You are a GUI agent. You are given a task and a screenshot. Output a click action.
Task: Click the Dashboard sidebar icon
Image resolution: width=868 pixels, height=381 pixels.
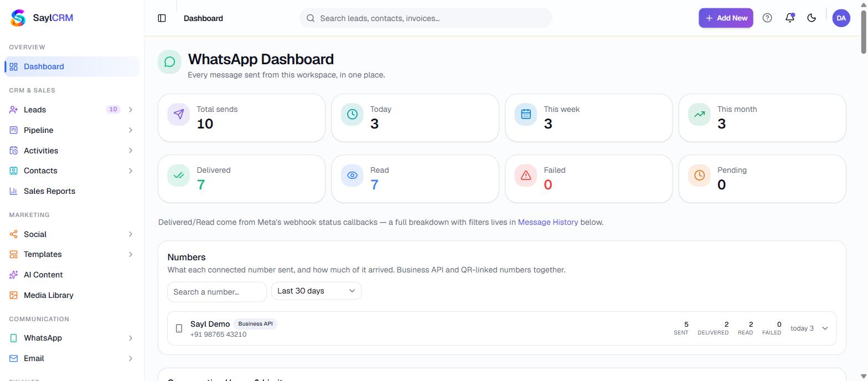tap(14, 66)
